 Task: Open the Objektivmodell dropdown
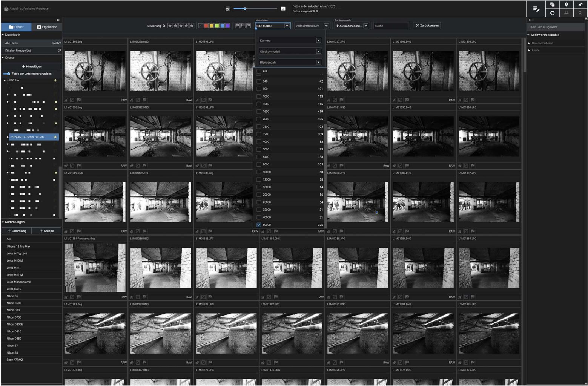(x=290, y=51)
